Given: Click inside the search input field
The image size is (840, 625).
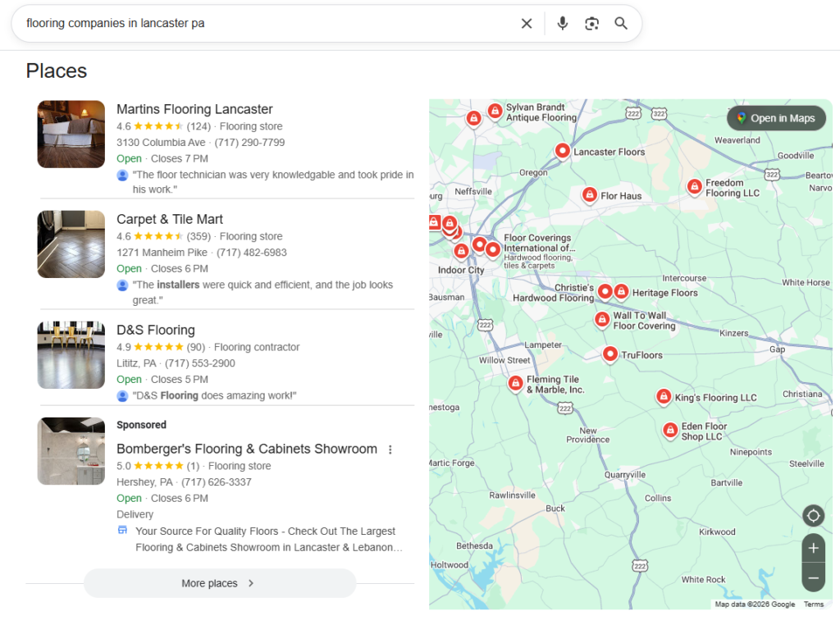Looking at the screenshot, I should point(246,23).
